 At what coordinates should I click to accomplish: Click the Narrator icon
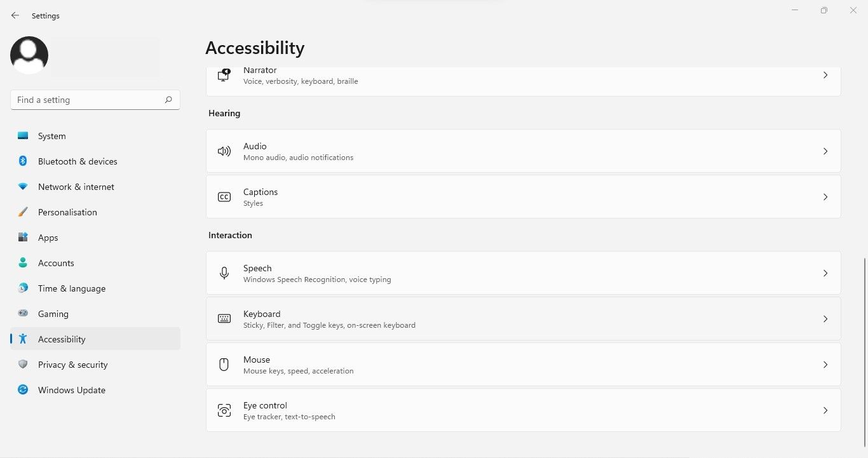click(224, 75)
